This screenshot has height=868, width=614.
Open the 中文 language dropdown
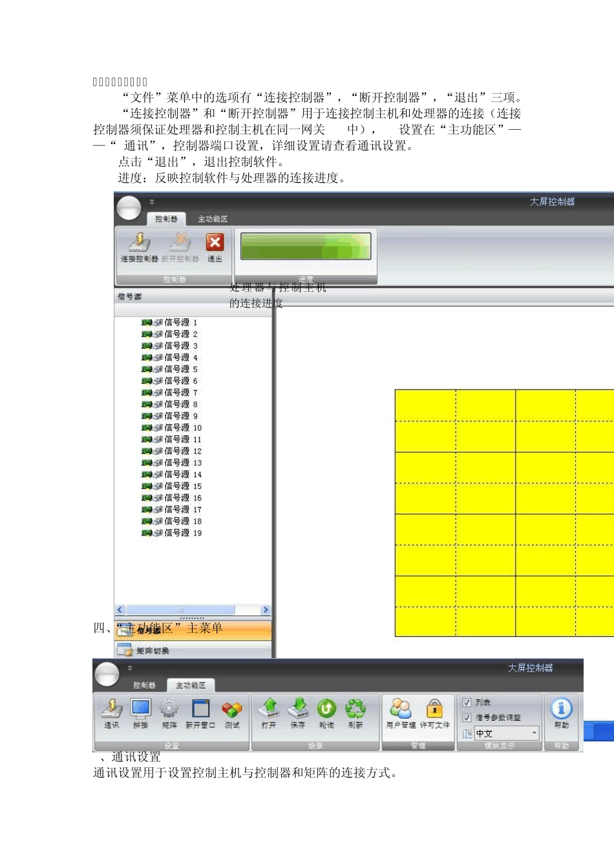(507, 733)
